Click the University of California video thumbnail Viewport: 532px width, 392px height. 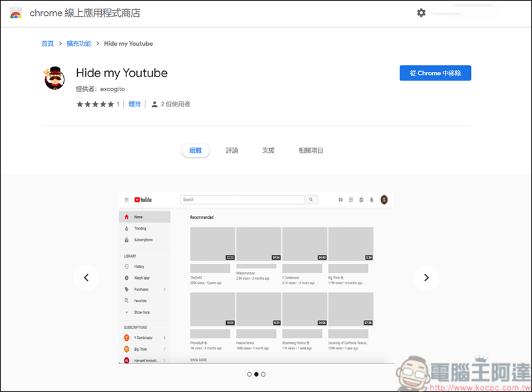[x=351, y=309]
